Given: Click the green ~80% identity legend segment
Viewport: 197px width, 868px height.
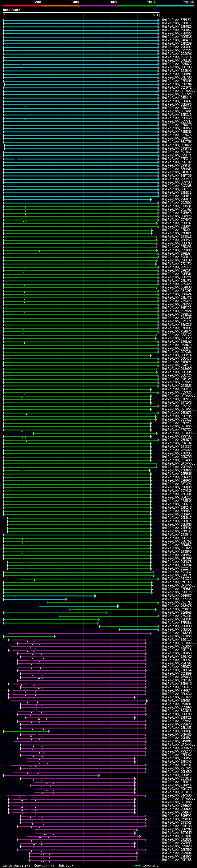Looking at the screenshot, I should pyautogui.click(x=137, y=6).
